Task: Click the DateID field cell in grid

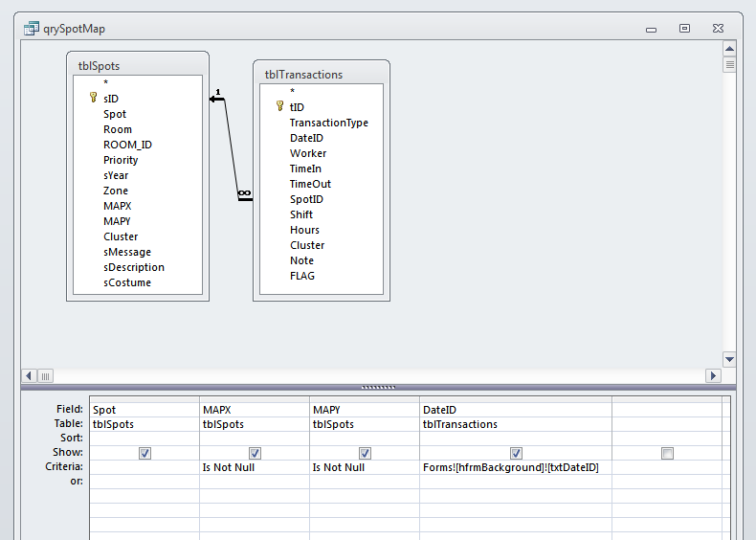Action: click(x=516, y=410)
